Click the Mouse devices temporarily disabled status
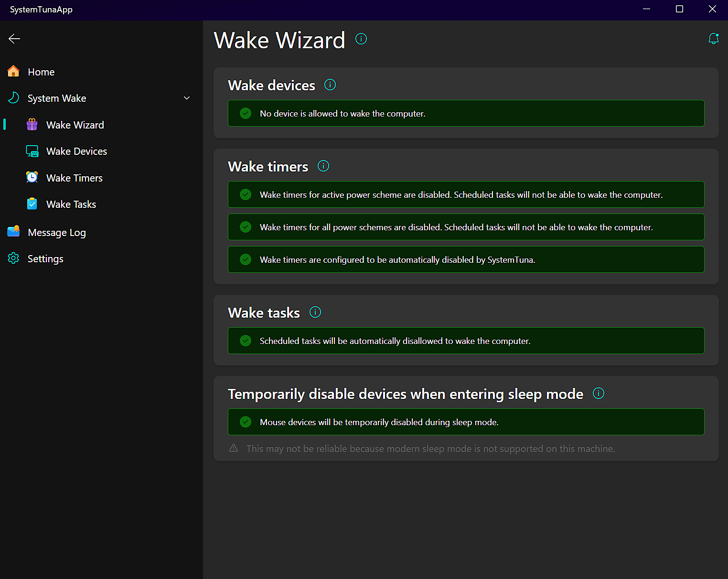Image resolution: width=728 pixels, height=579 pixels. click(x=466, y=422)
